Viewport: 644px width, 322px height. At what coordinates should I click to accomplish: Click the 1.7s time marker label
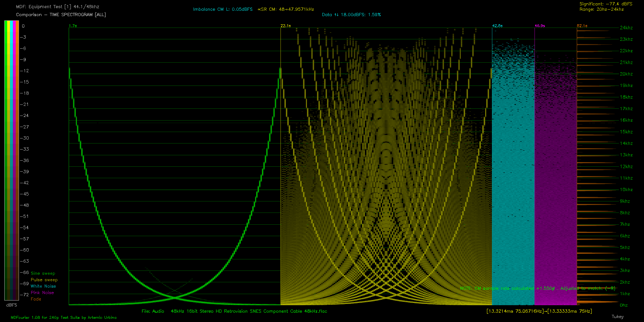73,26
